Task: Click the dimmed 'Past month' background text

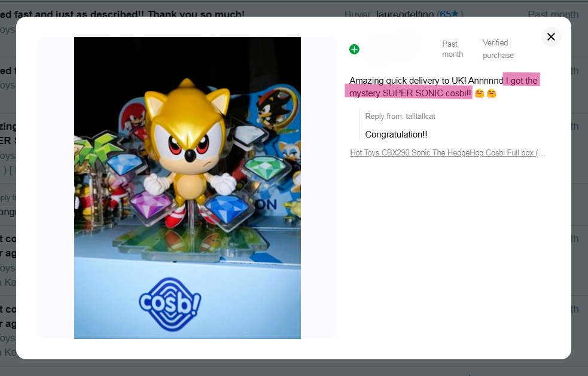Action: click(x=553, y=14)
